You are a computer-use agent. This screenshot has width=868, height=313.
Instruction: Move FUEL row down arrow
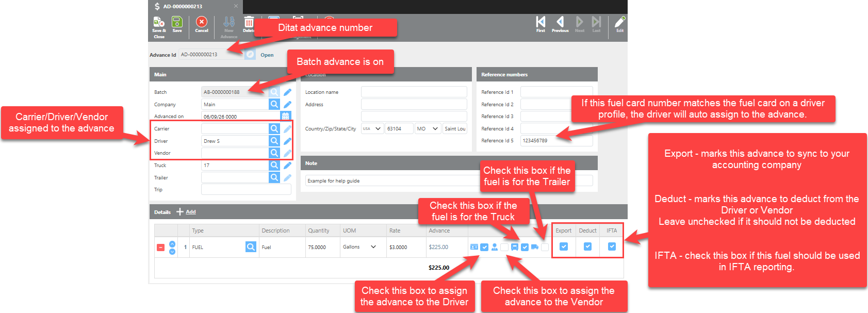pyautogui.click(x=172, y=251)
